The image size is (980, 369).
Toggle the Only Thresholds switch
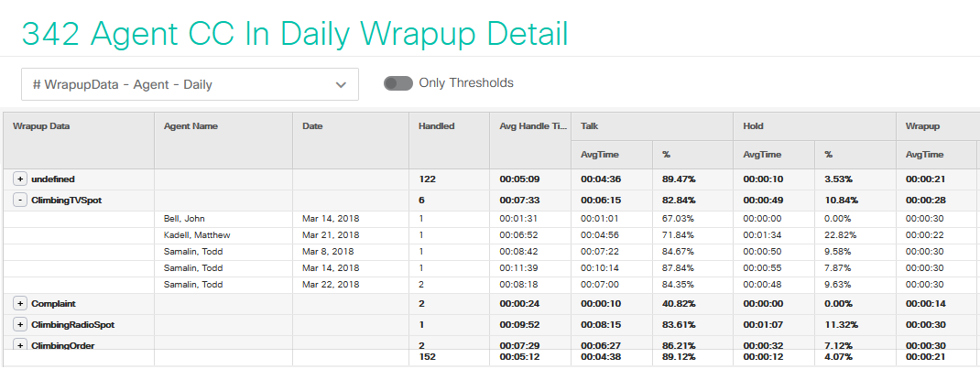point(398,83)
